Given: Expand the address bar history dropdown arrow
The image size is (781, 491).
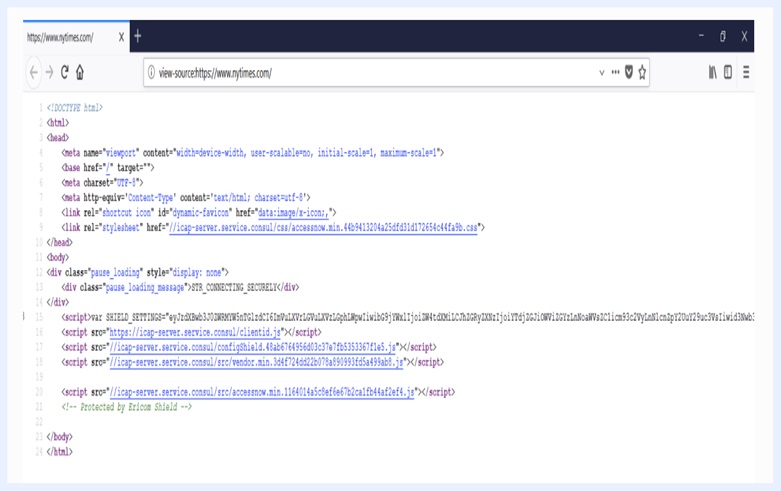Looking at the screenshot, I should [602, 73].
